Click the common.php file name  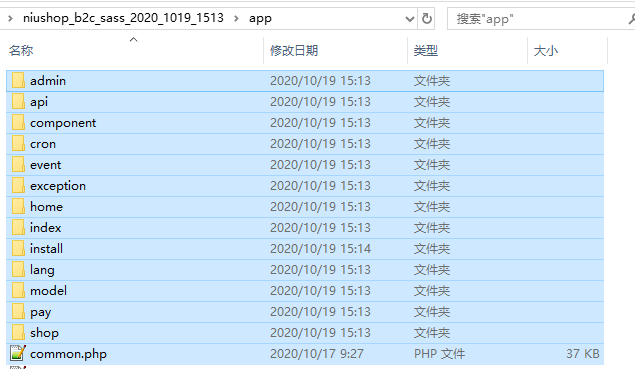68,354
